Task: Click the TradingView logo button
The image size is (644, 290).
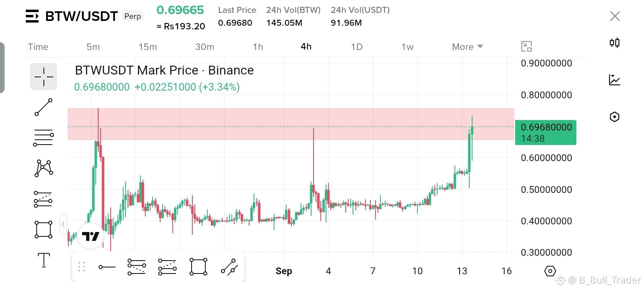Action: (91, 236)
